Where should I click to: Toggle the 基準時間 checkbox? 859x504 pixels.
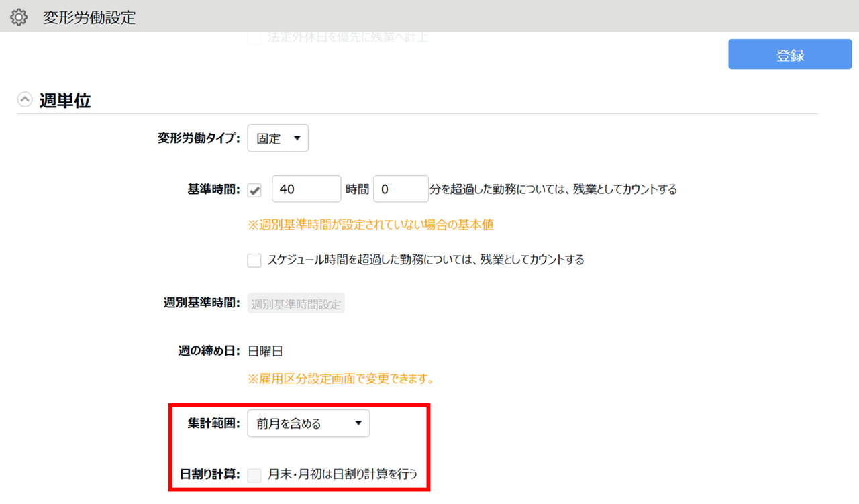pos(254,190)
